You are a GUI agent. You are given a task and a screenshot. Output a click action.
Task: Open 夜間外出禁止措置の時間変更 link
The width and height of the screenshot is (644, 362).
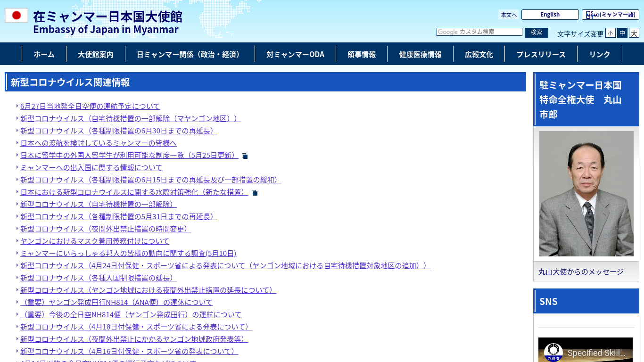[x=106, y=229]
